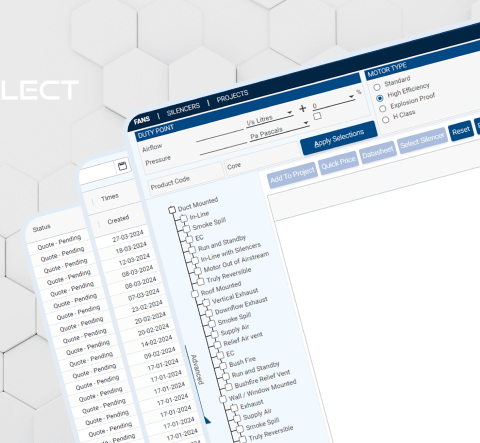This screenshot has height=443, width=480.
Task: Select H Class motor type
Action: [x=386, y=120]
